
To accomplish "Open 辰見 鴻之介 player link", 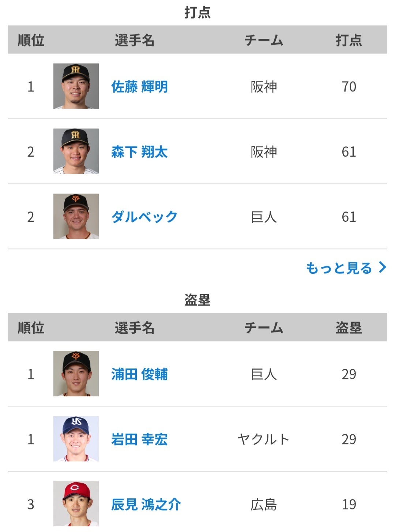I will coord(146,505).
